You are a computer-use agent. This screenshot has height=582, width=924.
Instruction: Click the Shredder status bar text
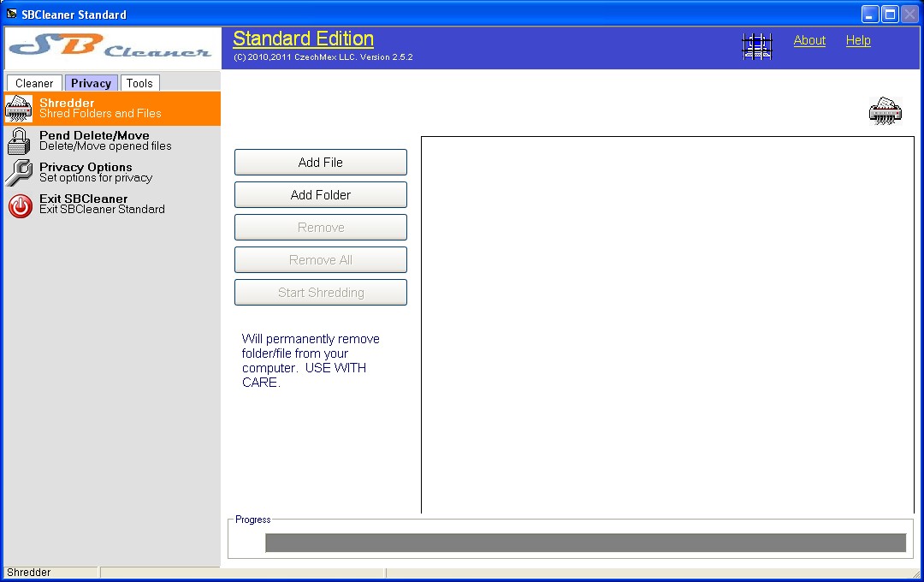click(29, 573)
